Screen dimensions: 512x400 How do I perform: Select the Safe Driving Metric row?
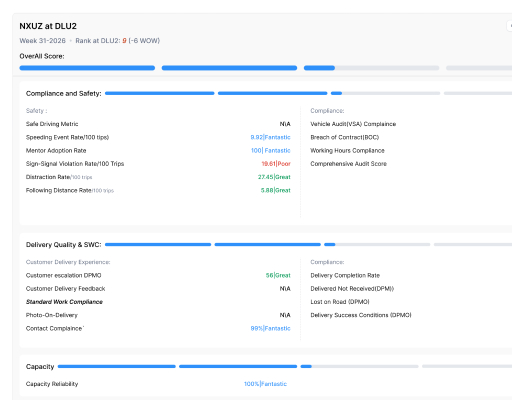click(158, 124)
